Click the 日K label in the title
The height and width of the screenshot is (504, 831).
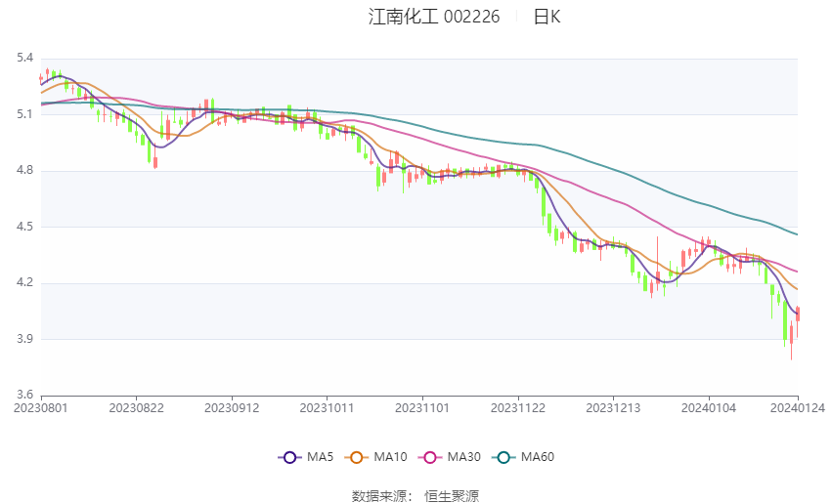[547, 17]
